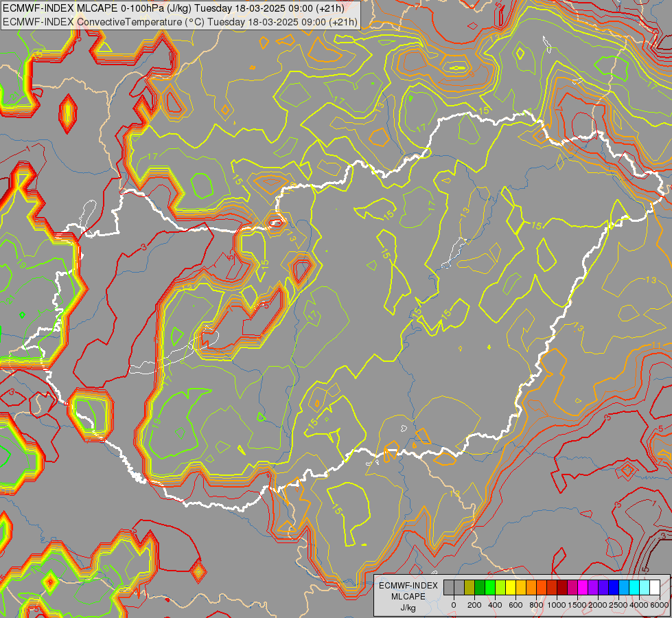Click the legend value 200

[474, 605]
